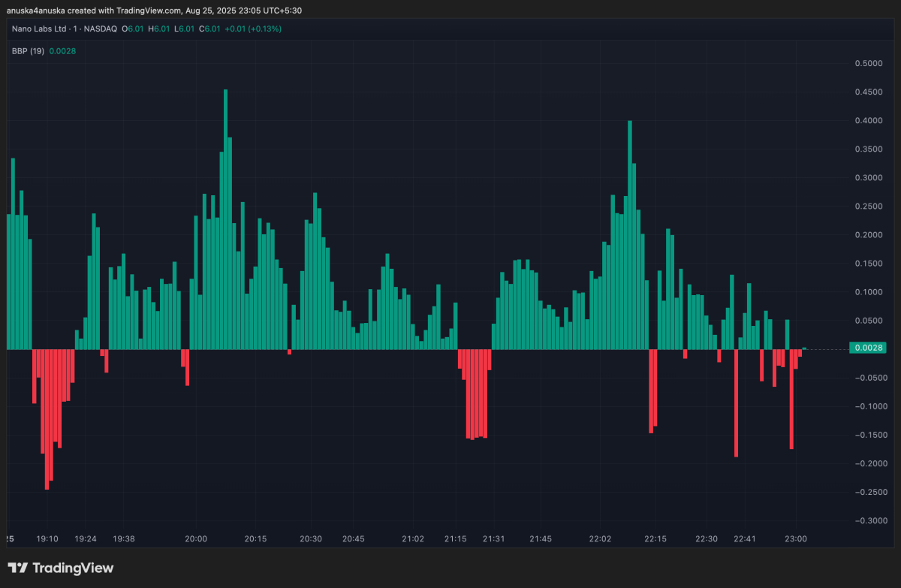Viewport: 901px width, 588px height.
Task: Click the green 0.0028 label on price axis
Action: click(x=869, y=348)
